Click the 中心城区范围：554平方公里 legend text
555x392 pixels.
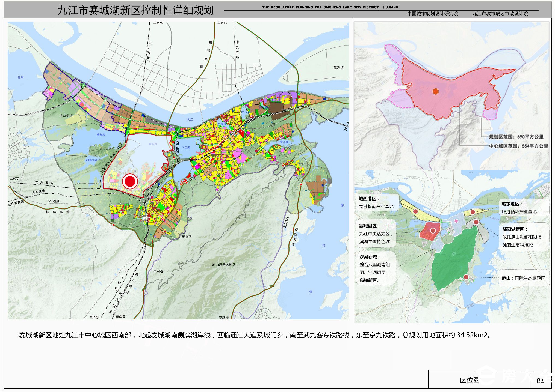(518, 146)
